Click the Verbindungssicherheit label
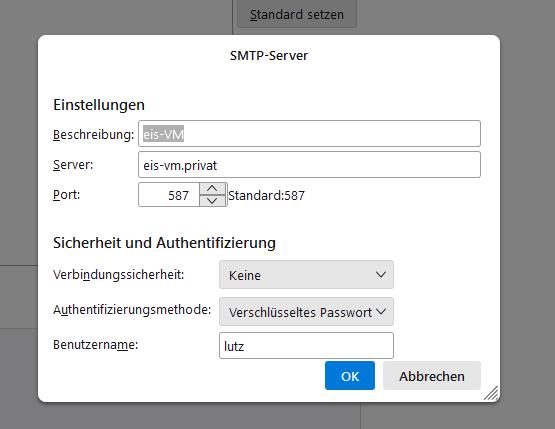The height and width of the screenshot is (429, 555). (119, 275)
